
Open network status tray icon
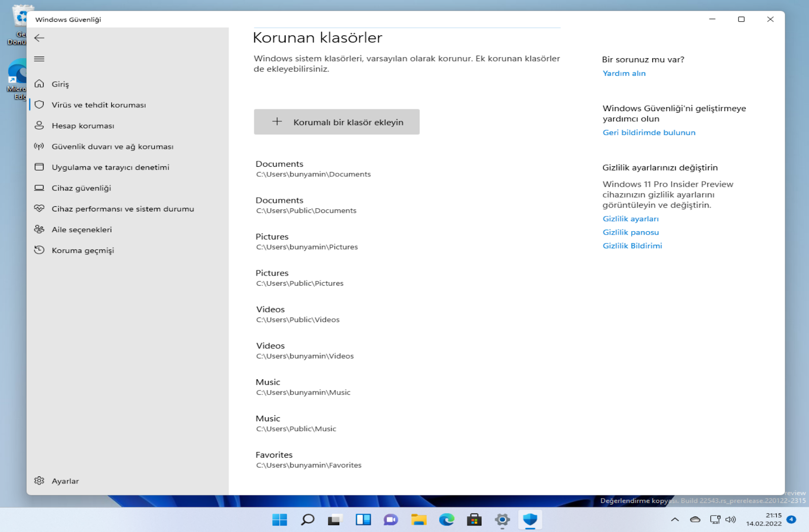[715, 519]
